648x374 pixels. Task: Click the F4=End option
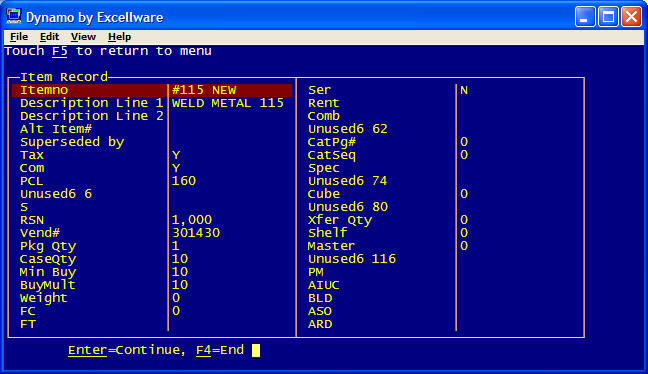point(220,350)
